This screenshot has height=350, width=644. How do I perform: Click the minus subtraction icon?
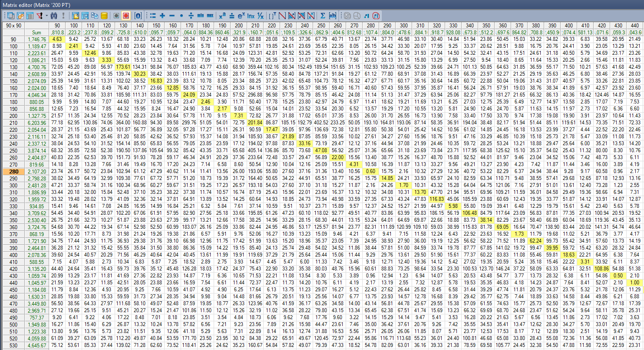pos(172,16)
